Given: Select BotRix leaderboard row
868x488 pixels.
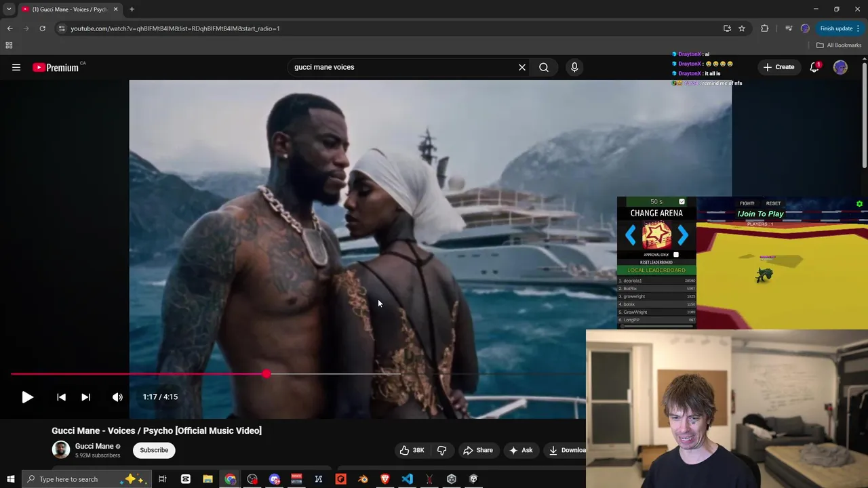Looking at the screenshot, I should pyautogui.click(x=656, y=289).
